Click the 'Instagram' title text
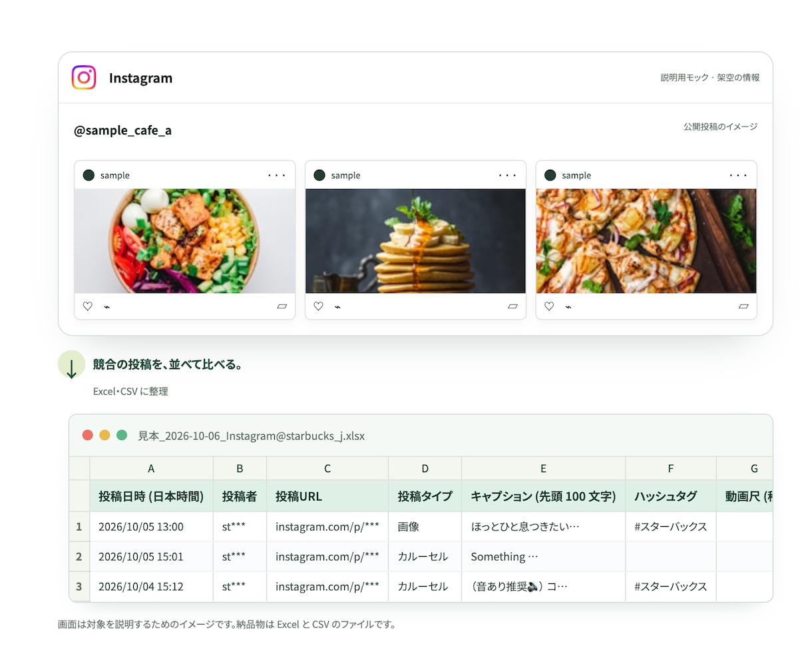The height and width of the screenshot is (652, 812). [140, 78]
